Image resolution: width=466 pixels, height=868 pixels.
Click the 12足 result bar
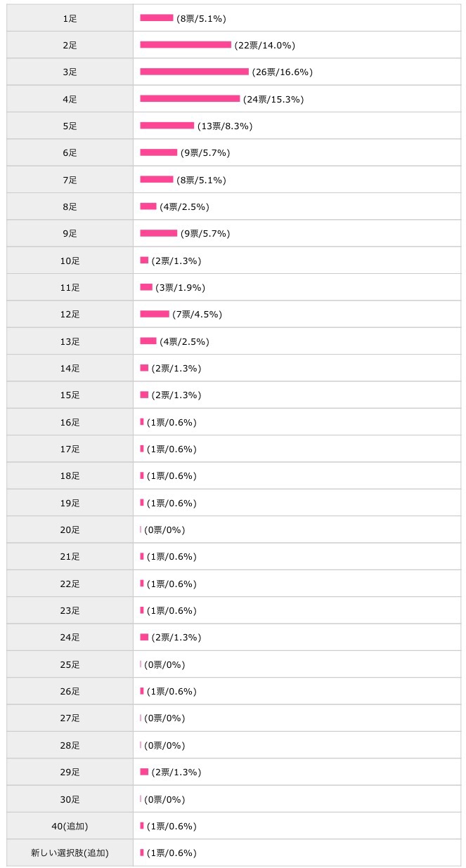pyautogui.click(x=155, y=314)
